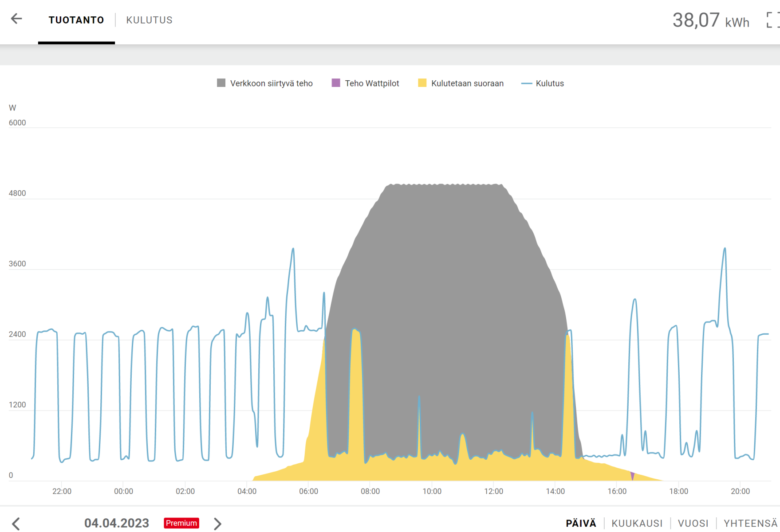Click the yellow Kulutetaan suoraan swatch
The image size is (780, 532).
(x=422, y=83)
